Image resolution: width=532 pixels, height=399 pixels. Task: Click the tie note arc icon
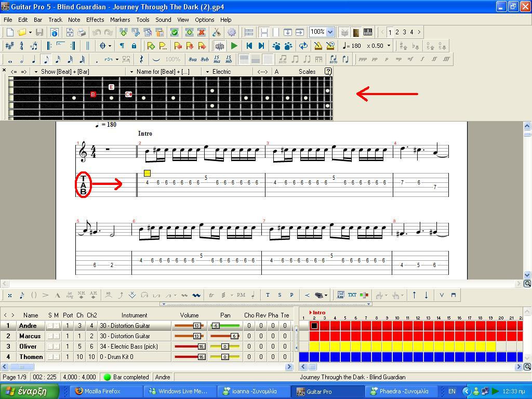pyautogui.click(x=156, y=60)
